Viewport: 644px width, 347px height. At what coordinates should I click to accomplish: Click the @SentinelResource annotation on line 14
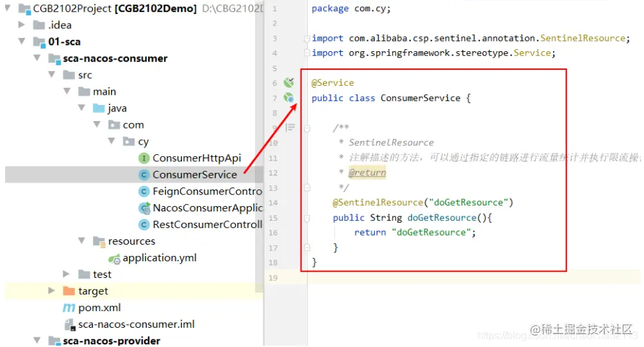[x=378, y=202]
